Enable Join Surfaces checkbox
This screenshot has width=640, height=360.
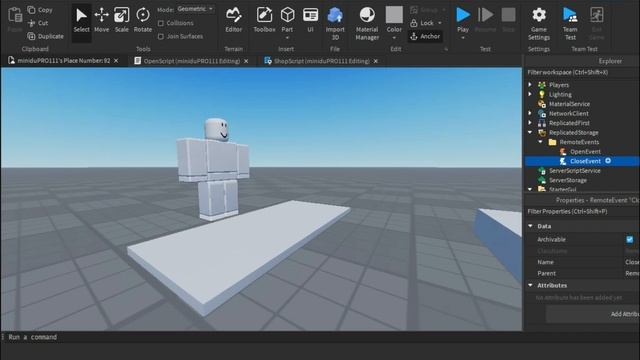161,37
